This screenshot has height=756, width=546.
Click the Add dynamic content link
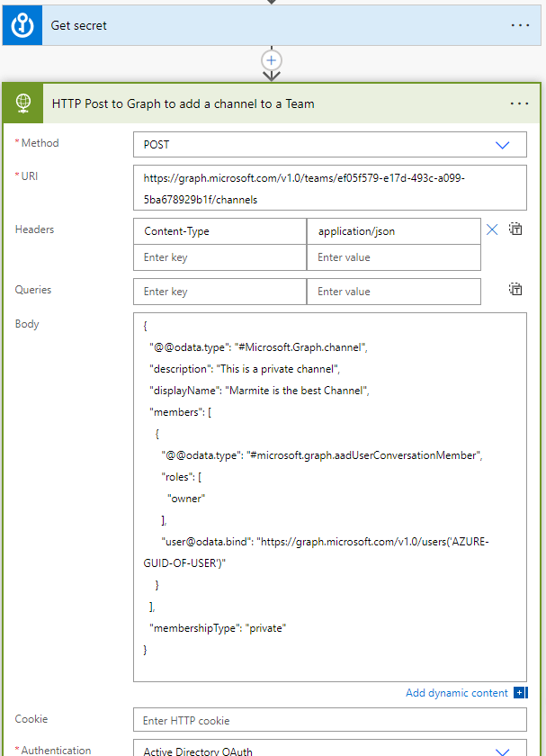click(457, 692)
